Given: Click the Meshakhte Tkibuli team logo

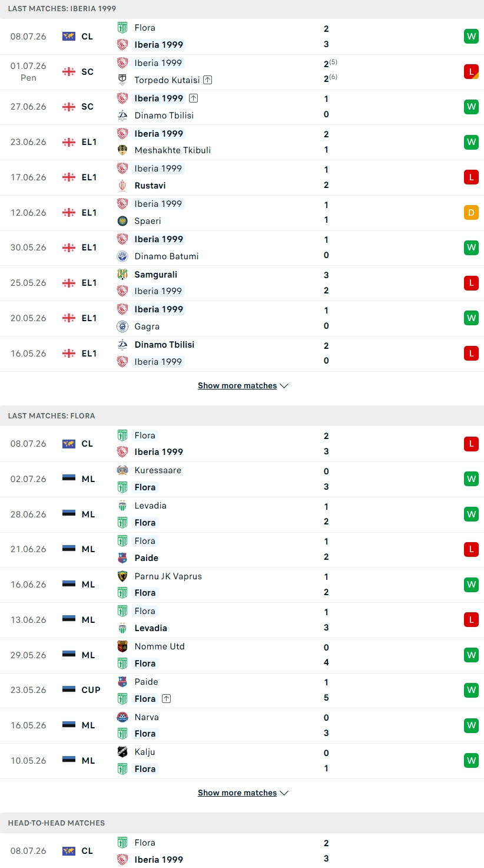Looking at the screenshot, I should (x=122, y=150).
